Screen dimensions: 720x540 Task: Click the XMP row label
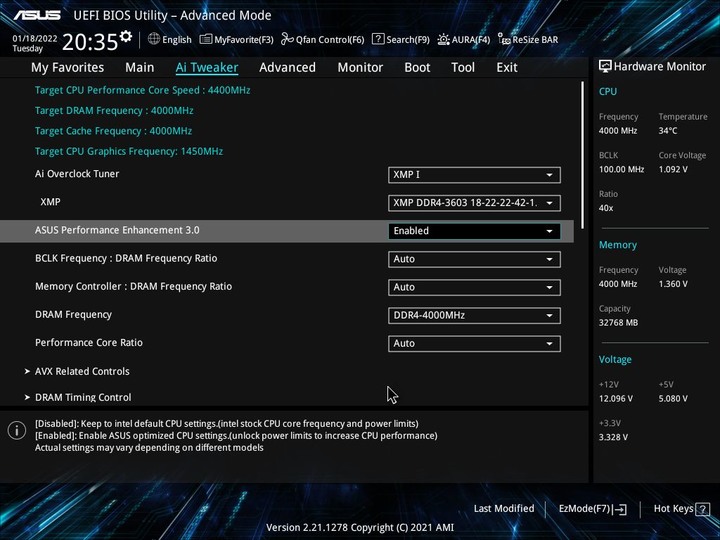tap(51, 202)
